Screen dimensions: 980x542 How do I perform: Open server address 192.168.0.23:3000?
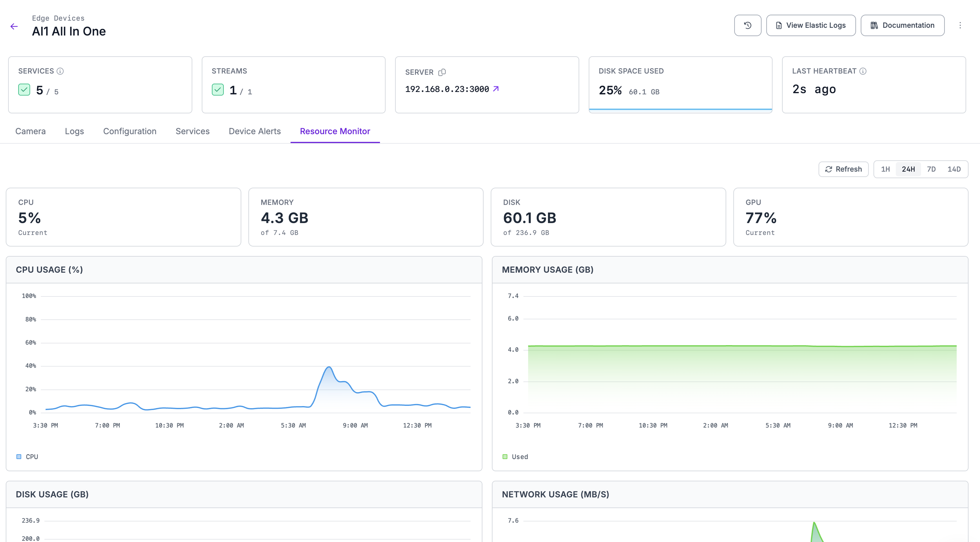coord(447,89)
